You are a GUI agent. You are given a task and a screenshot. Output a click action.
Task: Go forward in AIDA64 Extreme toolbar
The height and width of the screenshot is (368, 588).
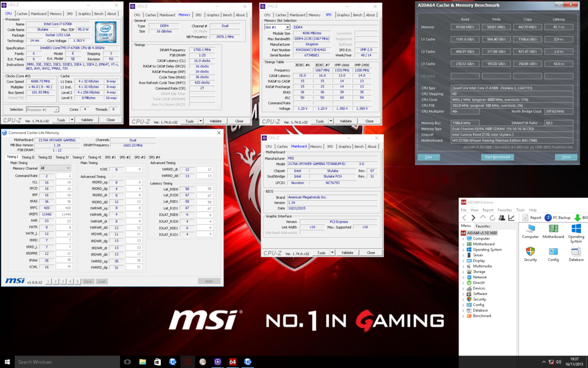(473, 218)
